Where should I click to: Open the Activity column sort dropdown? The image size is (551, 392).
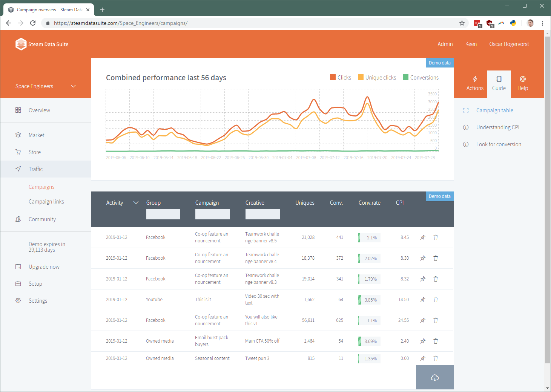point(136,202)
